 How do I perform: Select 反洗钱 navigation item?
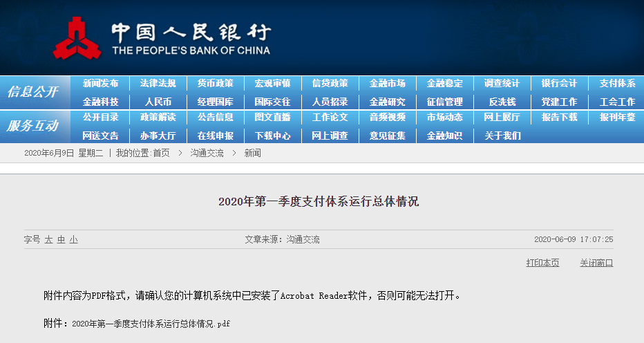[502, 102]
